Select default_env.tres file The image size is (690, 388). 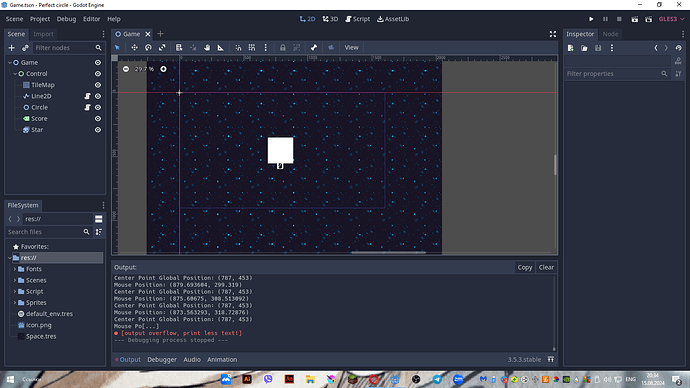click(x=49, y=314)
